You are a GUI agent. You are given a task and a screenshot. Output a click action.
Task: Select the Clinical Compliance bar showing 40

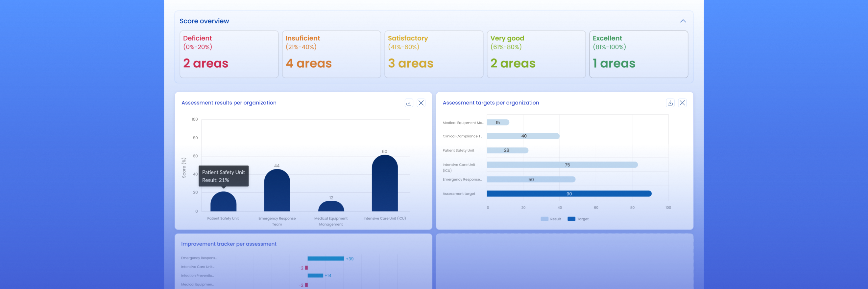click(x=523, y=136)
